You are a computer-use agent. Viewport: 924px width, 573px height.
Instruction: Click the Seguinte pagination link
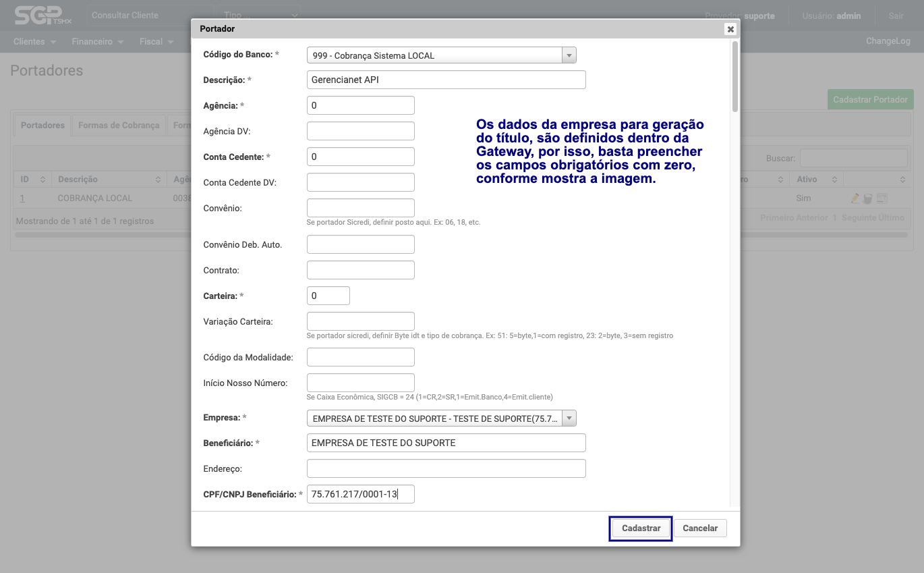[859, 218]
